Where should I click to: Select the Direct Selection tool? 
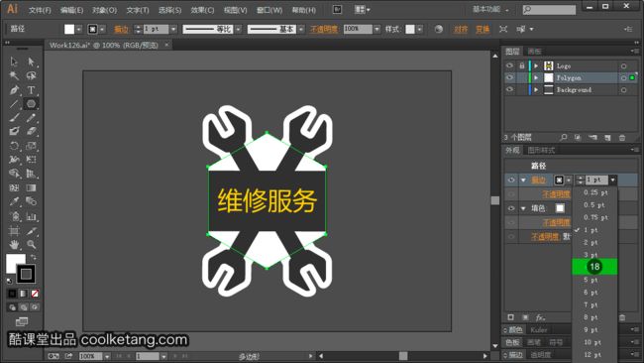pyautogui.click(x=32, y=61)
